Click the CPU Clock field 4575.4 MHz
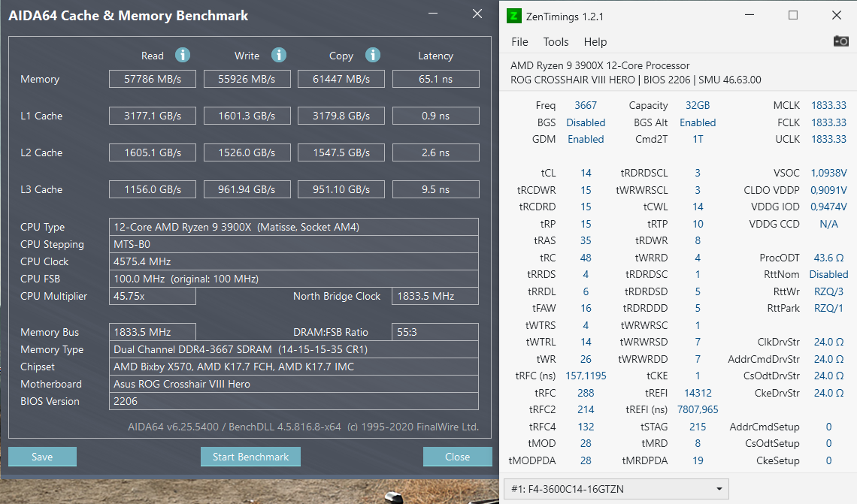Viewport: 857px width, 504px height. [x=293, y=261]
